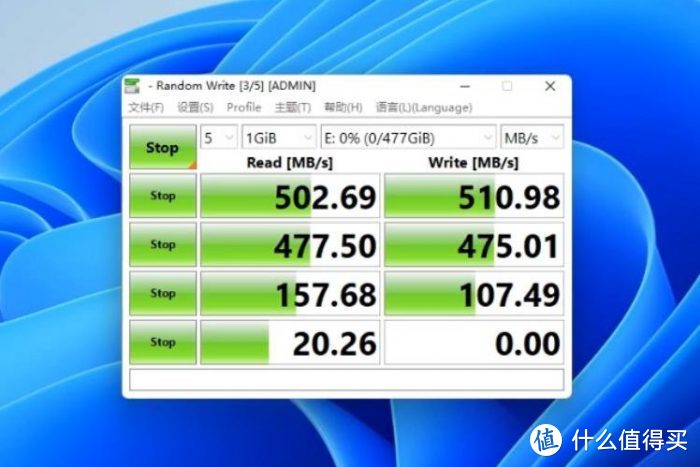Open the 帮助(H) menu

(343, 108)
